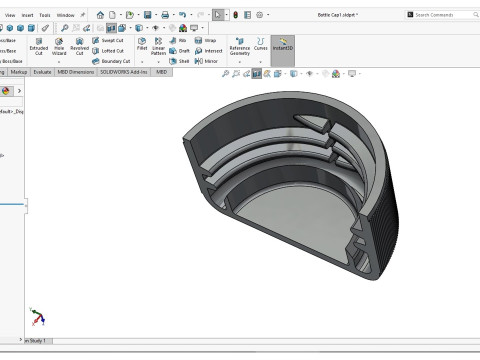Open File Properties icon beside Rebuild
480x360 pixels.
247,15
